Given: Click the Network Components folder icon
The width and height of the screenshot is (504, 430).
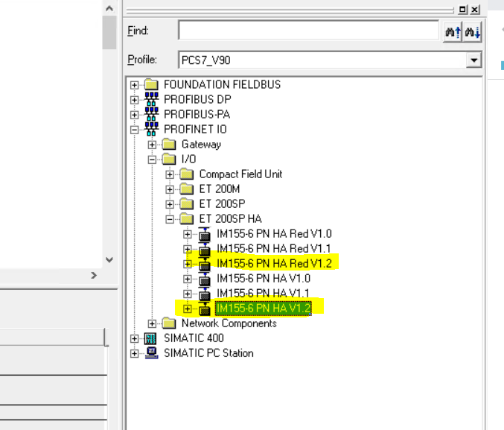Looking at the screenshot, I should click(169, 323).
